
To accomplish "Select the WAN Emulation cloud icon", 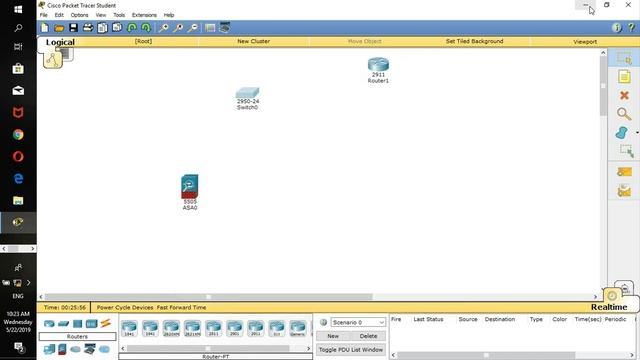I will [76, 349].
